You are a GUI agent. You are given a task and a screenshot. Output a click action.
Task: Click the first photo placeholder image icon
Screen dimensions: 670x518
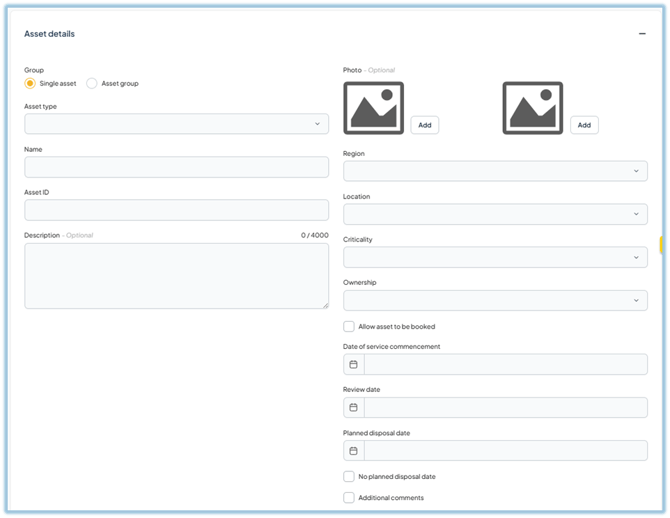pyautogui.click(x=373, y=108)
